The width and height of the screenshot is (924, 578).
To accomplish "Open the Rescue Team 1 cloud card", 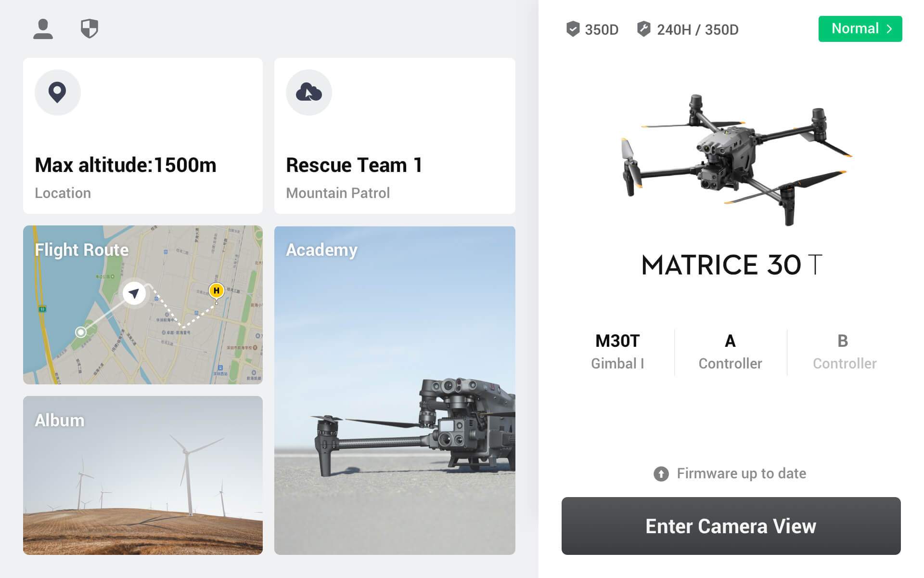I will (x=395, y=136).
